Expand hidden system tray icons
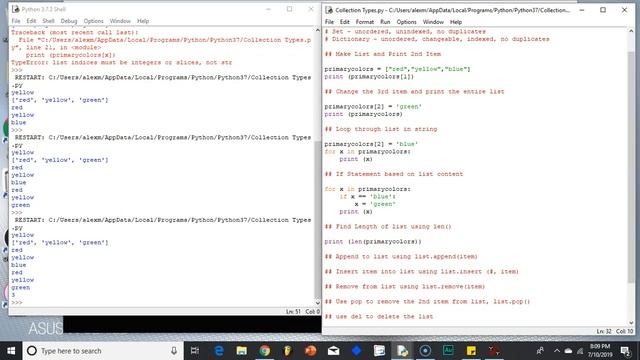 (x=557, y=351)
